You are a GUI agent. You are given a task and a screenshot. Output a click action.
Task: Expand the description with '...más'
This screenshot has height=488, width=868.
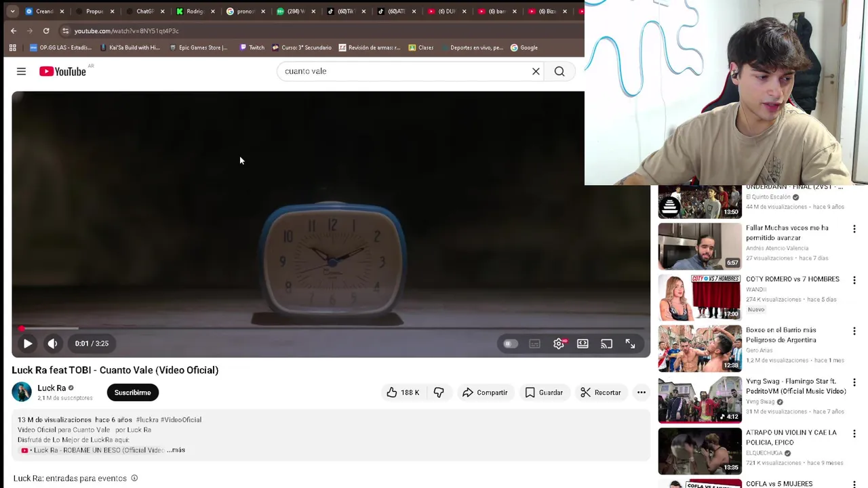point(176,450)
